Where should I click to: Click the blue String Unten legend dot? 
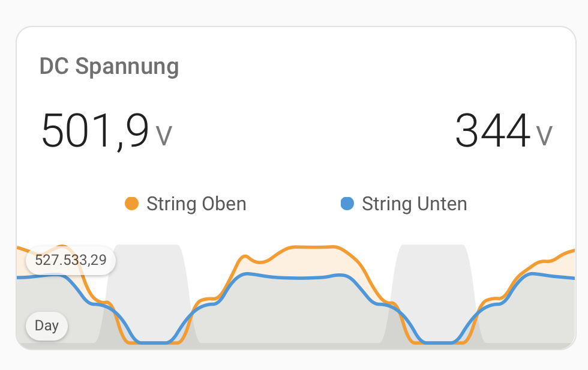click(347, 204)
